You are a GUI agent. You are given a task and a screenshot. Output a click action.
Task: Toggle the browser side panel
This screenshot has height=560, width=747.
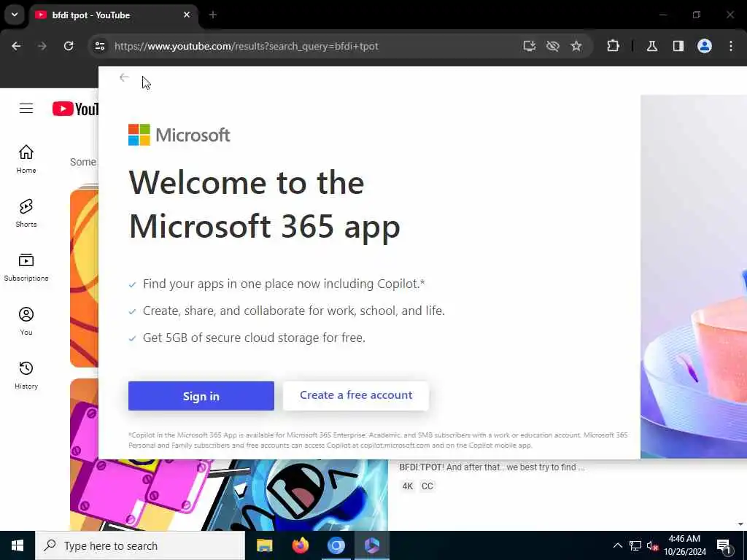(678, 46)
